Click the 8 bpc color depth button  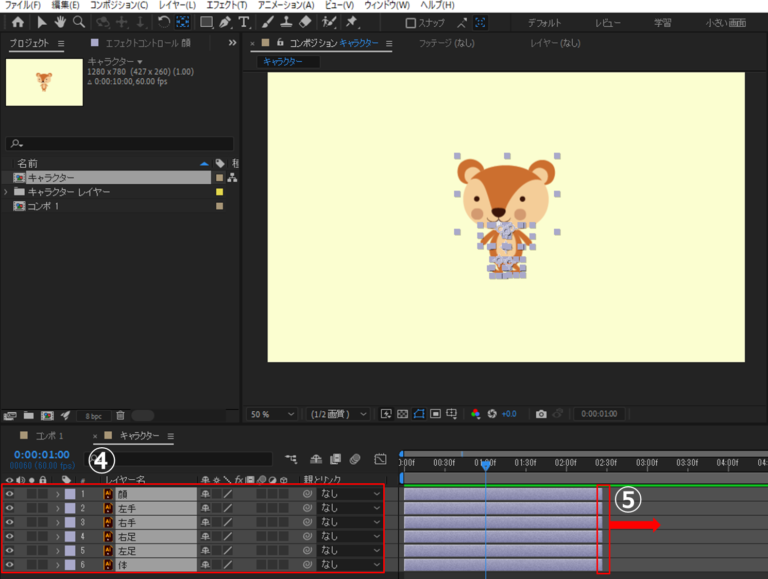[x=92, y=415]
